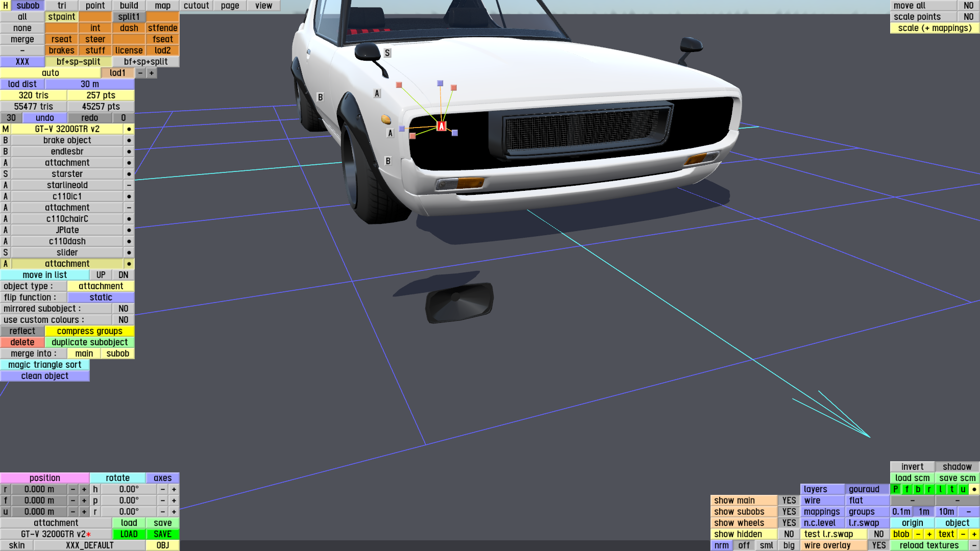Select the c110dash attachment in list
The width and height of the screenshot is (980, 551).
tap(67, 241)
